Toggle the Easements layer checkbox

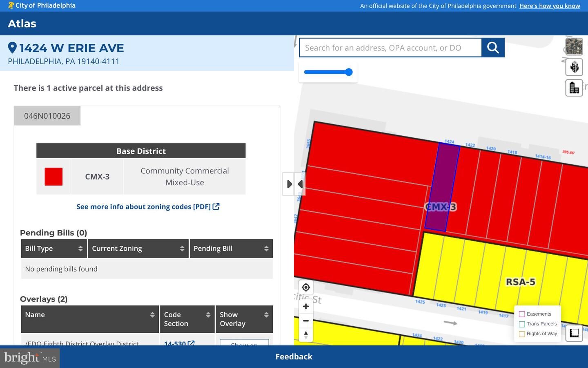522,314
